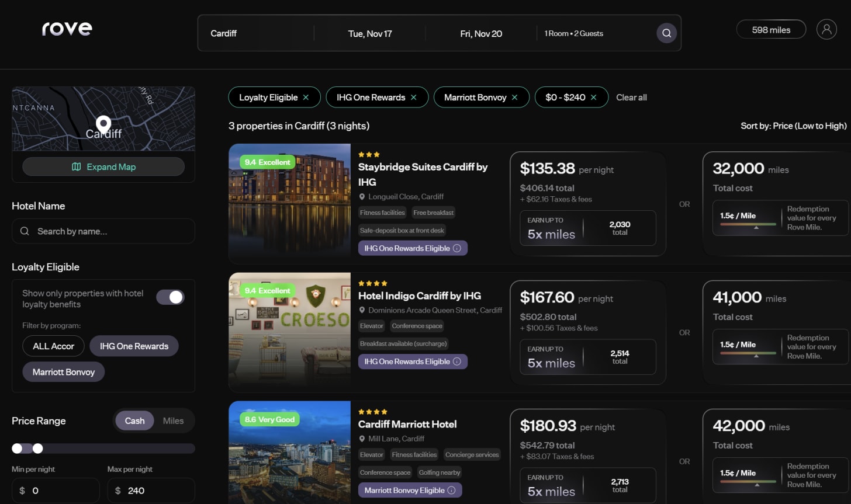Click the maximum price slider handle
The width and height of the screenshot is (851, 504).
point(38,449)
